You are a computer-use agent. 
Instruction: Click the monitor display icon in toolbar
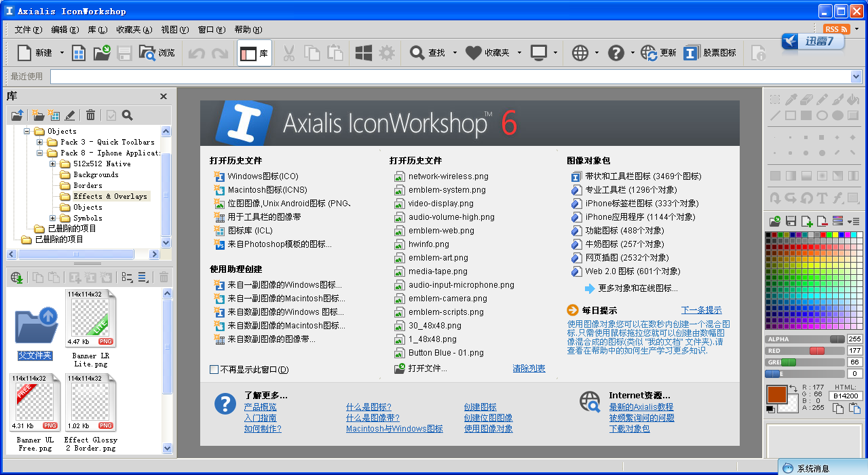[540, 53]
